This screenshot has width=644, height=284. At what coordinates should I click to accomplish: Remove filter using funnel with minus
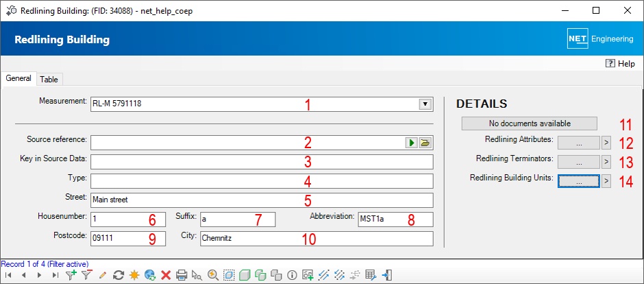pyautogui.click(x=86, y=275)
